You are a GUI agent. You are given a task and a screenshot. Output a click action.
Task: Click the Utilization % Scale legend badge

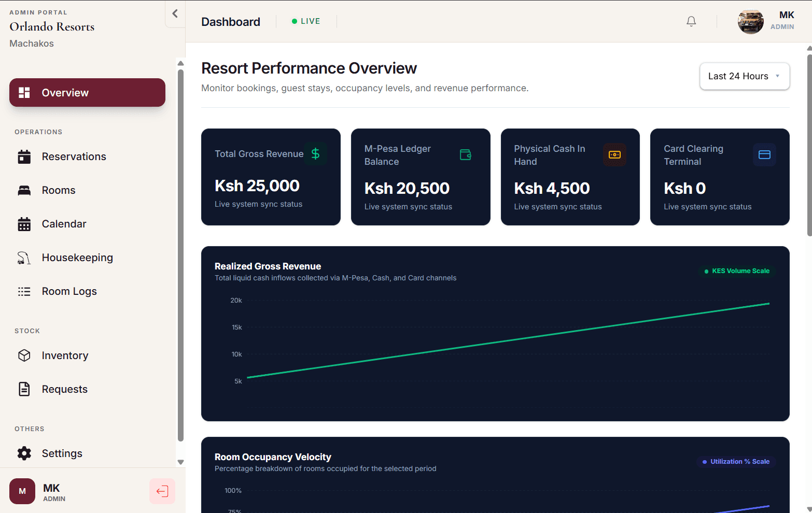coord(736,462)
